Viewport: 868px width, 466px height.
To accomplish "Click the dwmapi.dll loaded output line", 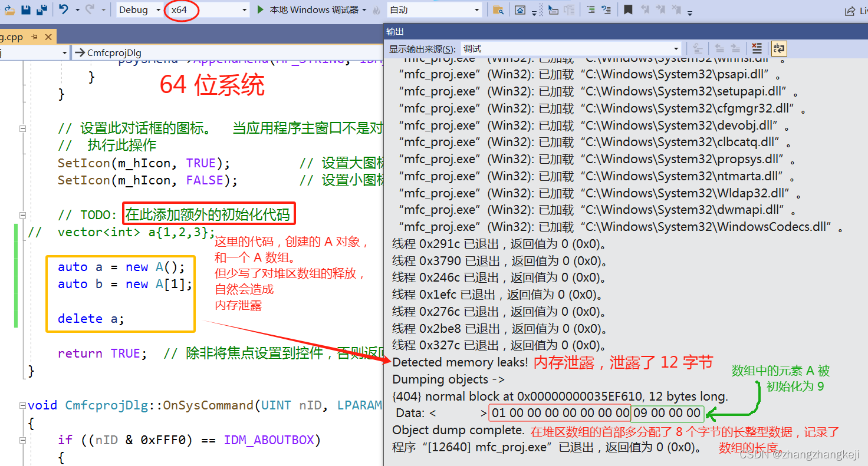I will (598, 210).
